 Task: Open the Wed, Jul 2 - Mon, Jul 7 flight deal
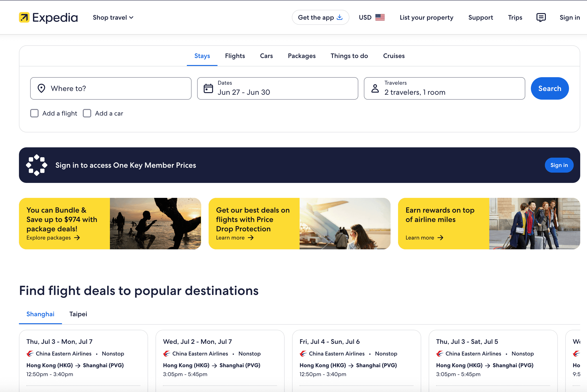pyautogui.click(x=220, y=361)
